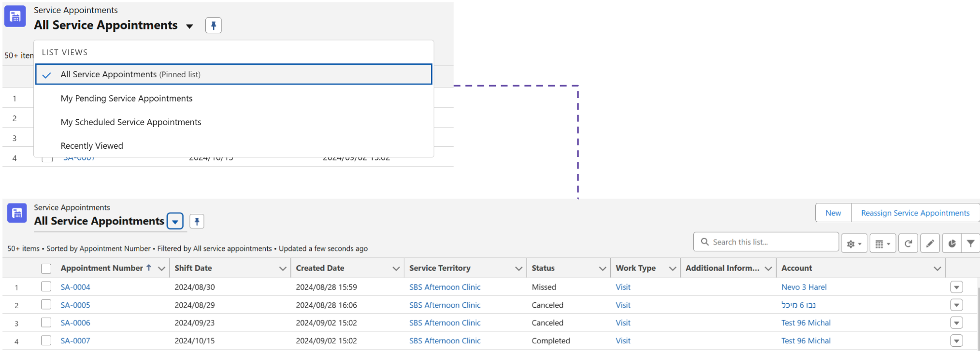980x355 pixels.
Task: Click shift date 2024/09/23 cell
Action: [x=195, y=323]
